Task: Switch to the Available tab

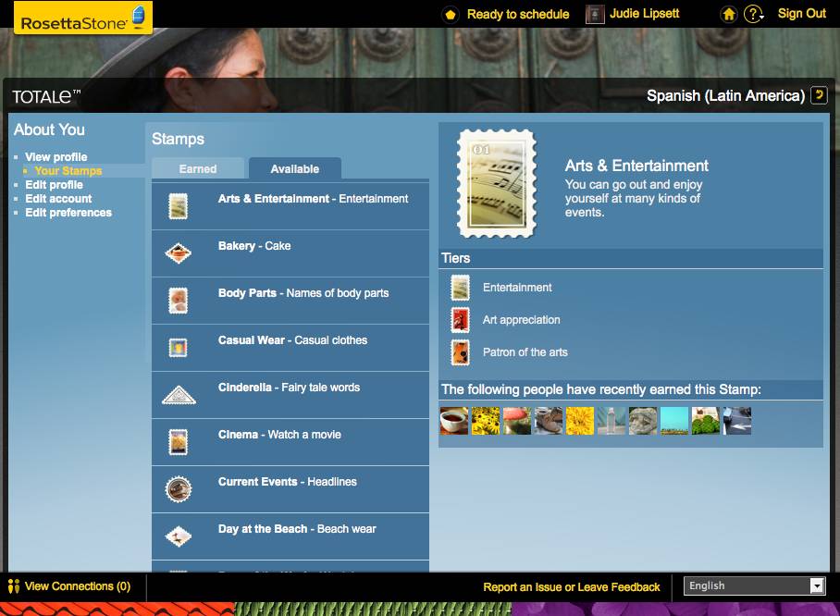Action: (x=294, y=168)
